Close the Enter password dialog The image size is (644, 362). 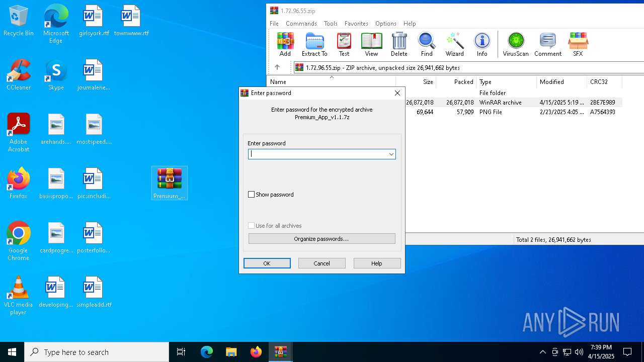[397, 93]
